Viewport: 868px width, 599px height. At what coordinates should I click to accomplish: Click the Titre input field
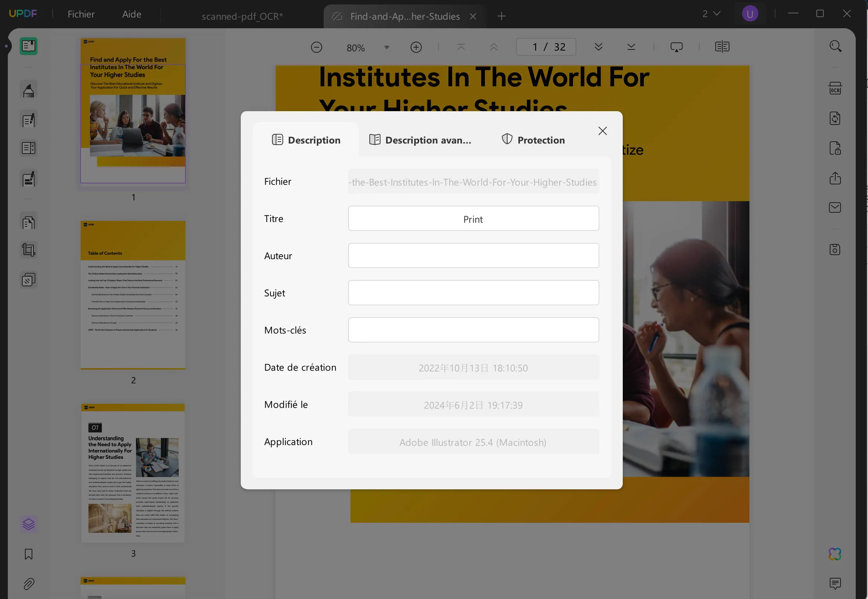point(474,218)
